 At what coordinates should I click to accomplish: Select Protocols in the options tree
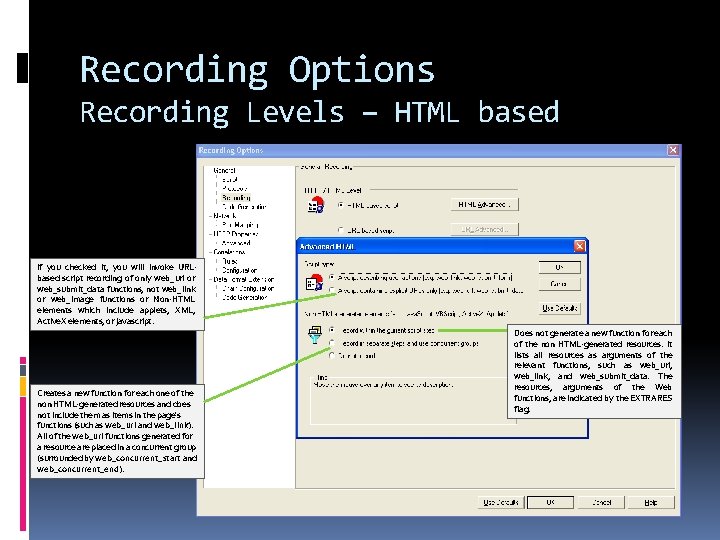(x=235, y=188)
